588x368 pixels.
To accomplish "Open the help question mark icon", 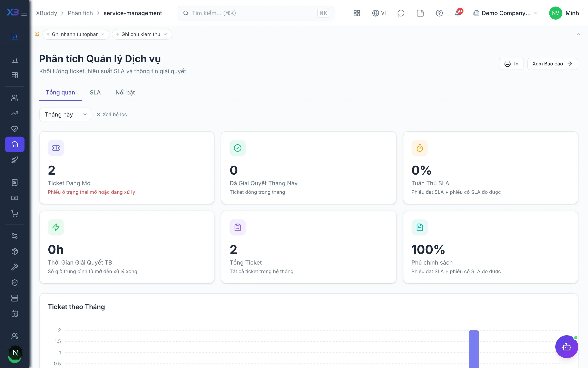I will (439, 13).
